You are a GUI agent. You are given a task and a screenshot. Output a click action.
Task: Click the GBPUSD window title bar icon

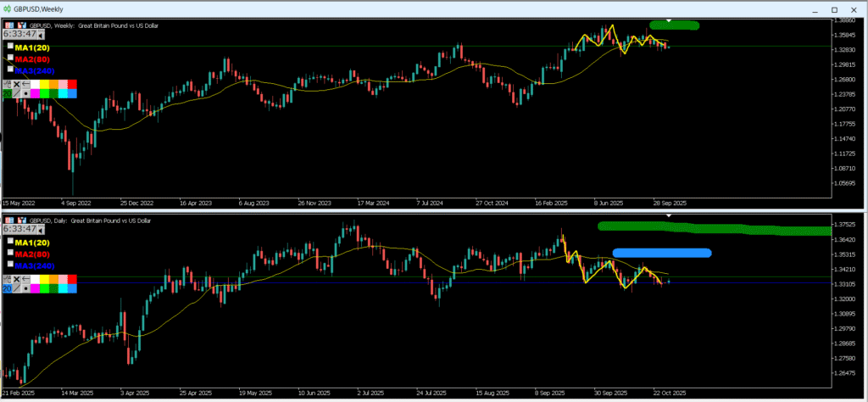click(x=7, y=8)
